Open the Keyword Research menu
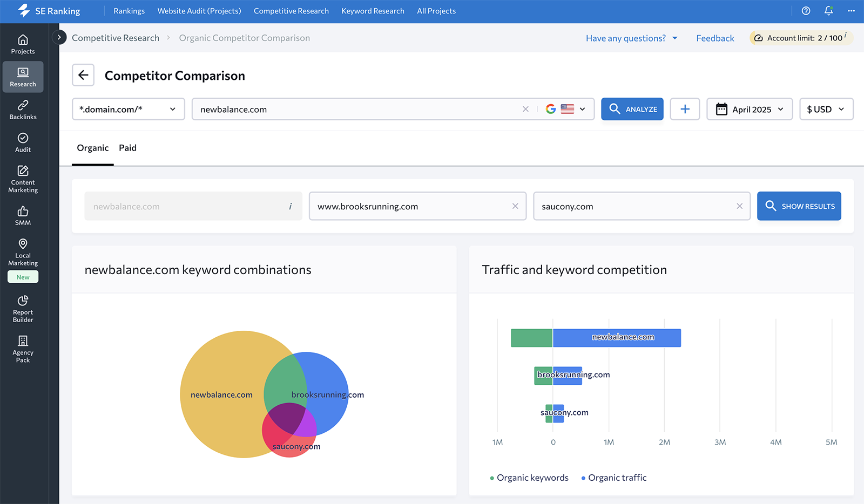 coord(373,11)
